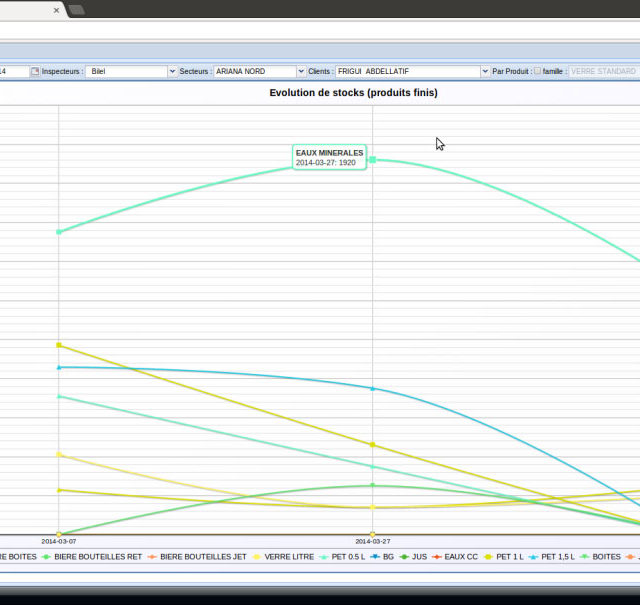640x605 pixels.
Task: Click the calendar icon beside the date field
Action: [34, 72]
